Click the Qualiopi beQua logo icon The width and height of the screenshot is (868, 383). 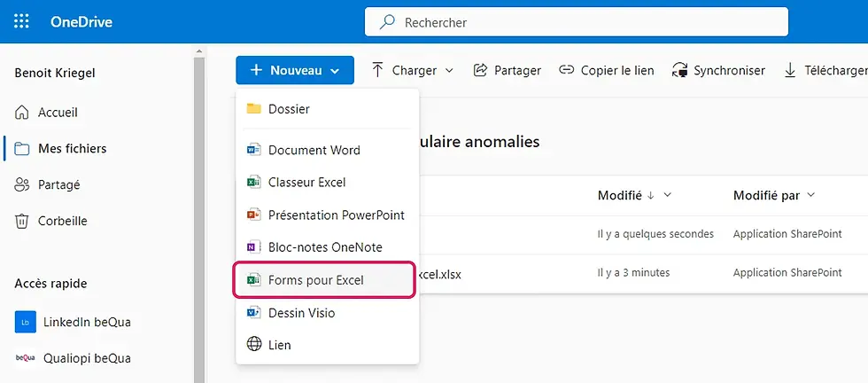(26, 358)
